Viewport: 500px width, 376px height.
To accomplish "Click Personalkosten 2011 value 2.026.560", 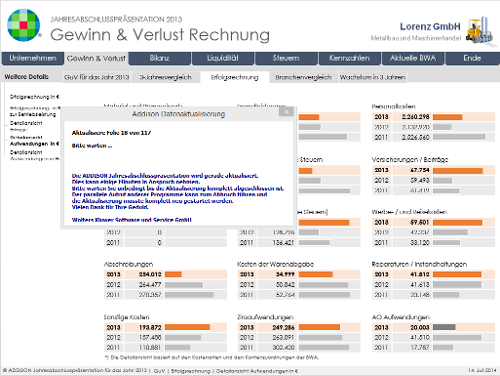I will pos(415,137).
